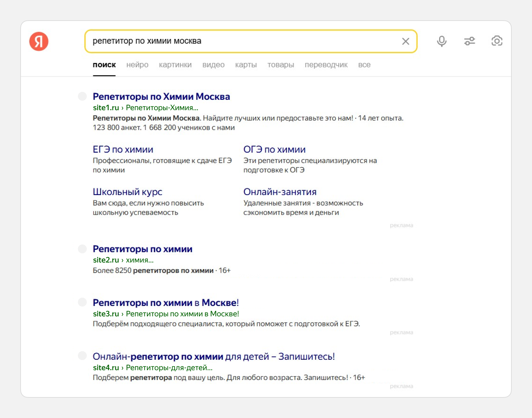Open the Онлайн-занятия sitelink
Image resolution: width=532 pixels, height=418 pixels.
pyautogui.click(x=280, y=192)
